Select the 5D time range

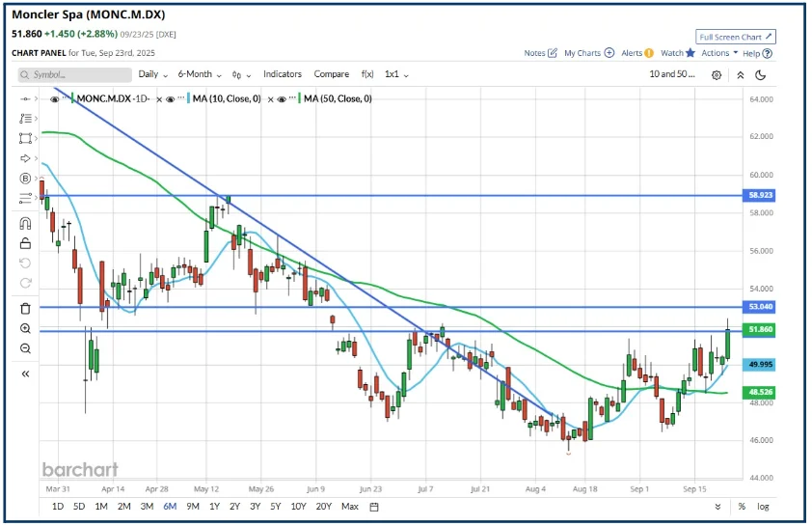coord(79,507)
